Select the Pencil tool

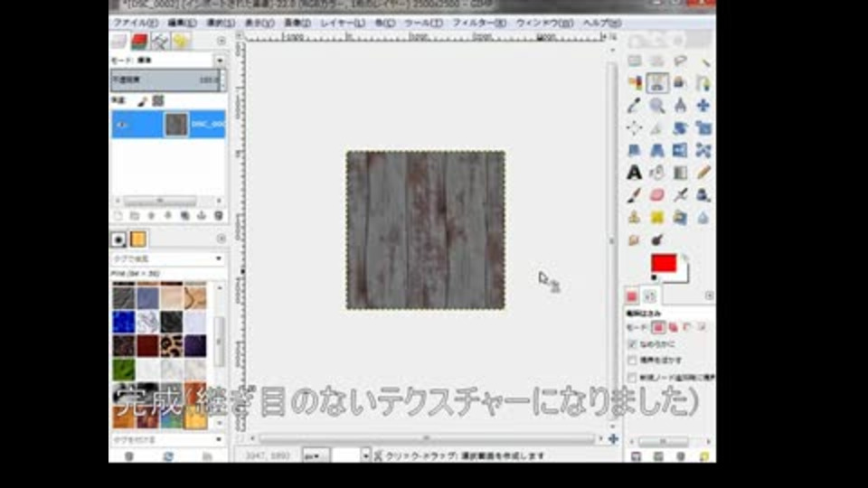[703, 173]
